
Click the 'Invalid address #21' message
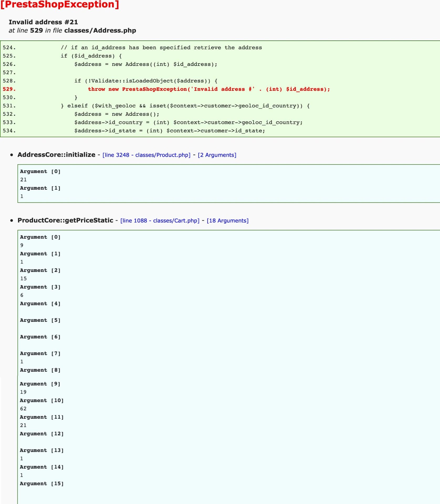43,22
